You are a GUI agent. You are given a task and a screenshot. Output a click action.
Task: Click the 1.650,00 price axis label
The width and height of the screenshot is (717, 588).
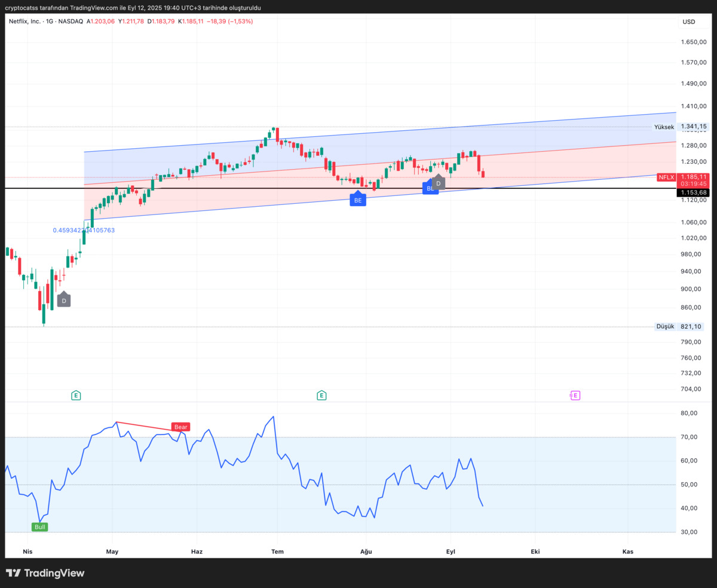(694, 42)
